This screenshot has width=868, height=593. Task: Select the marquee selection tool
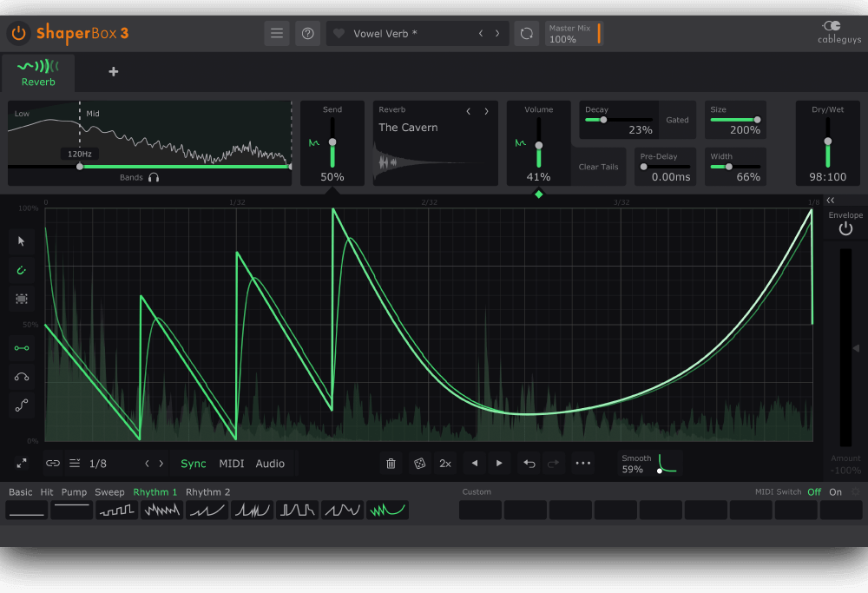point(22,299)
